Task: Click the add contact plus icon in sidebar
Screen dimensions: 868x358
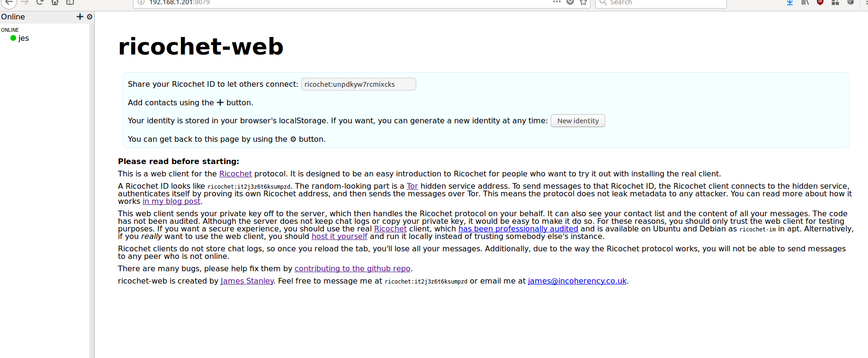Action: click(x=80, y=17)
